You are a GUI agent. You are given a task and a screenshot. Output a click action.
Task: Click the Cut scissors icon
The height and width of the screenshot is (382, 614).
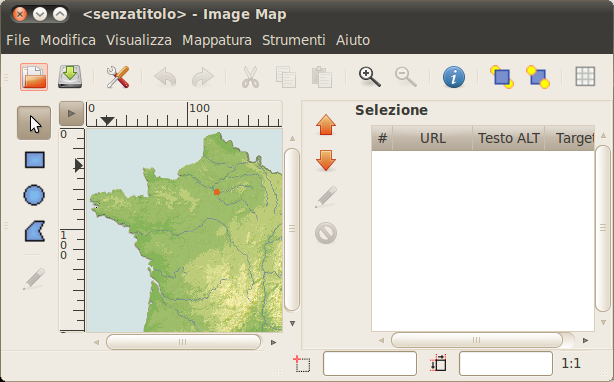point(250,77)
